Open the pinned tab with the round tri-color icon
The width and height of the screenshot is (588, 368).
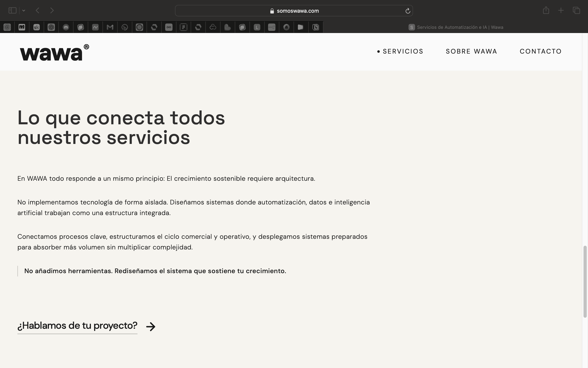coord(286,27)
